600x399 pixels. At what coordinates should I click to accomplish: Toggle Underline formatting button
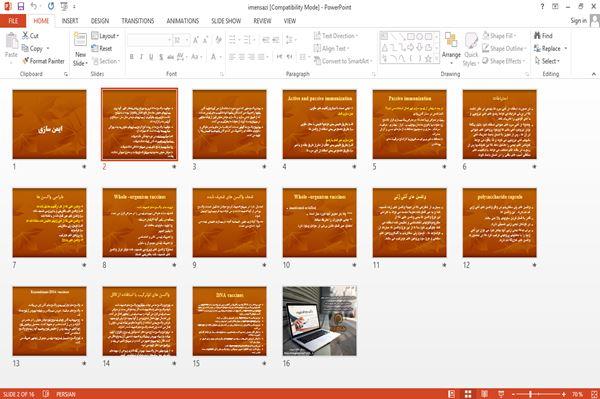[151, 57]
